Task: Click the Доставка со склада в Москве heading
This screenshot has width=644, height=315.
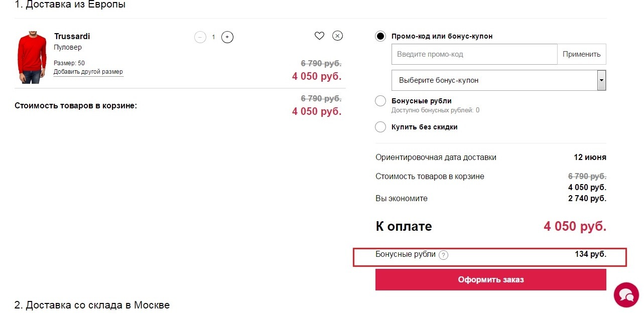Action: coord(92,305)
